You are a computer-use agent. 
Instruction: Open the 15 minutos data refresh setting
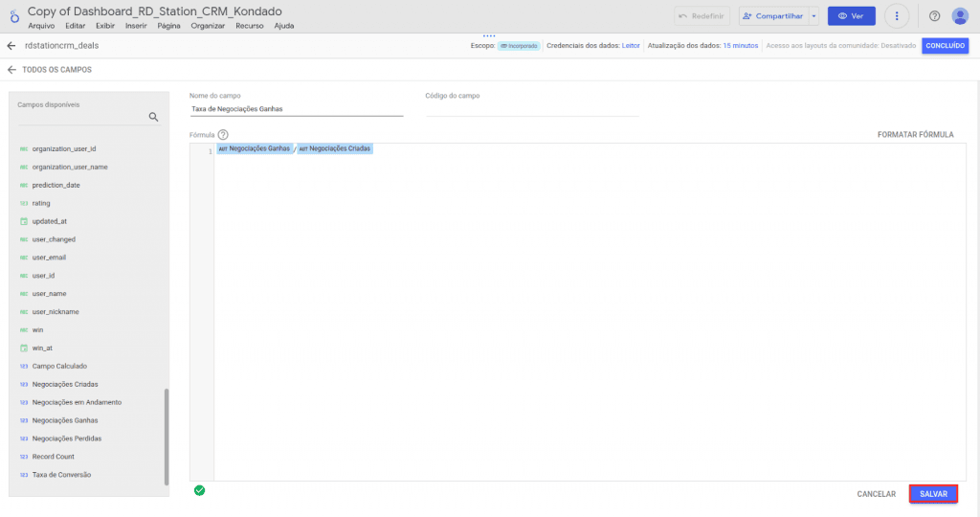click(x=740, y=45)
